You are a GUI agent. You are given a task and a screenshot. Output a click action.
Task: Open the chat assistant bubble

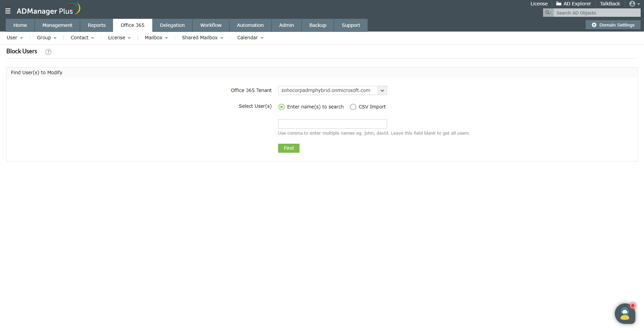[625, 314]
